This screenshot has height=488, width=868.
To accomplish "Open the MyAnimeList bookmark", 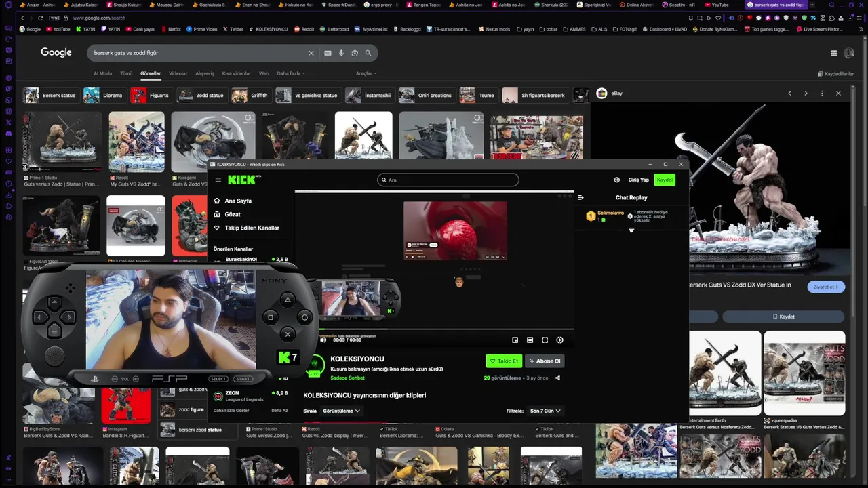I will coord(372,29).
